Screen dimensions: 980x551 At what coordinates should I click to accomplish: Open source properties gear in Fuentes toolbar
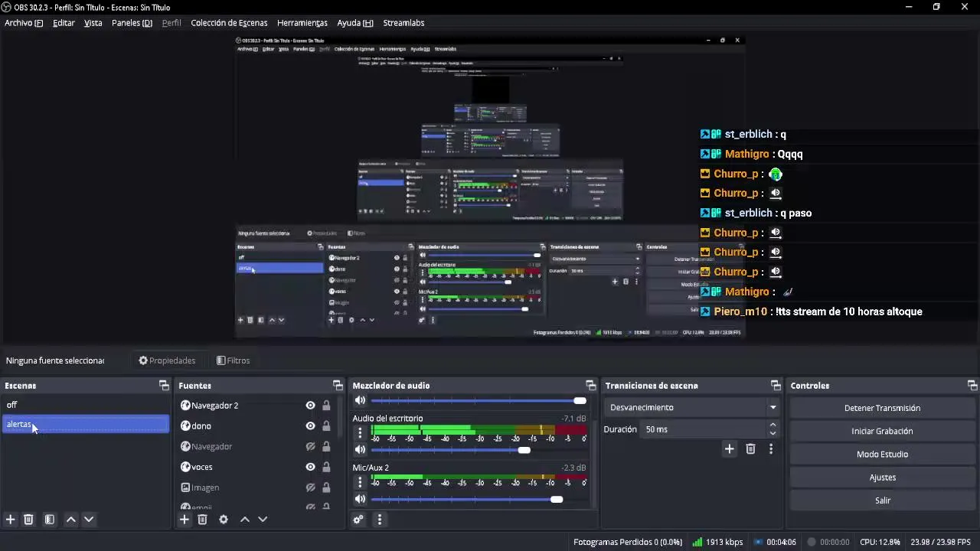[224, 520]
